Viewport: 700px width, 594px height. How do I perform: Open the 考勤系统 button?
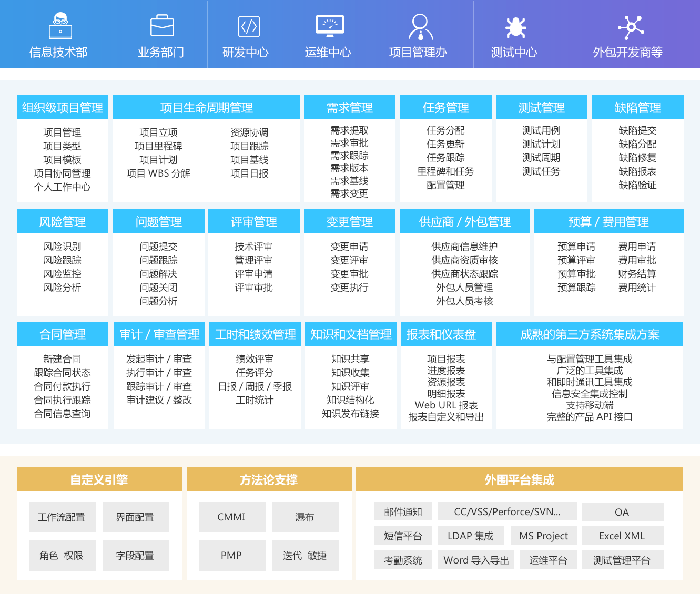pyautogui.click(x=403, y=560)
